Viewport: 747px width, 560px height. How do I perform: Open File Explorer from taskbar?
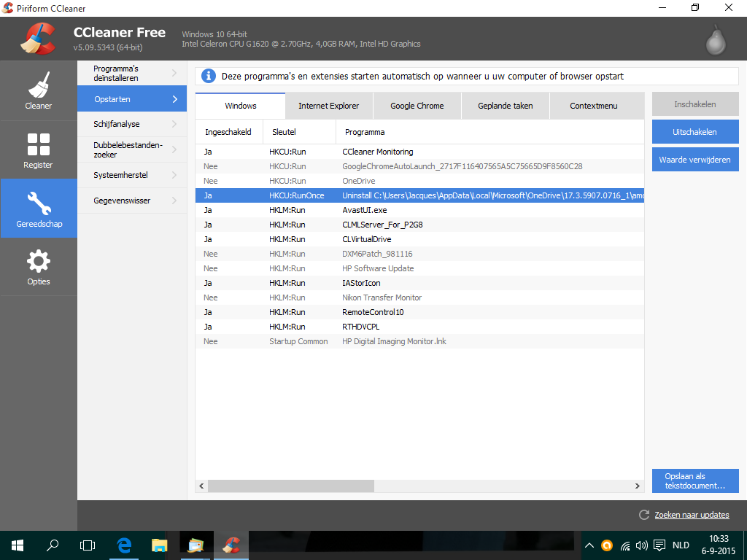[x=159, y=545]
